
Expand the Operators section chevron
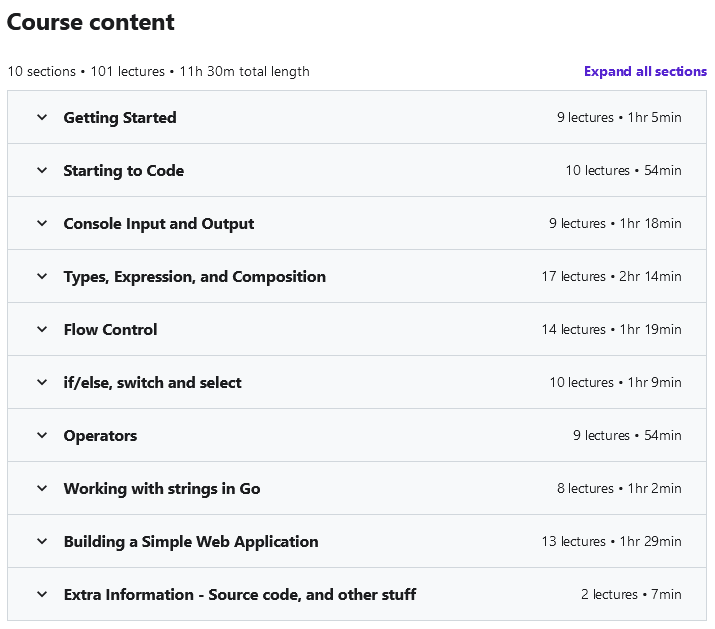click(42, 435)
